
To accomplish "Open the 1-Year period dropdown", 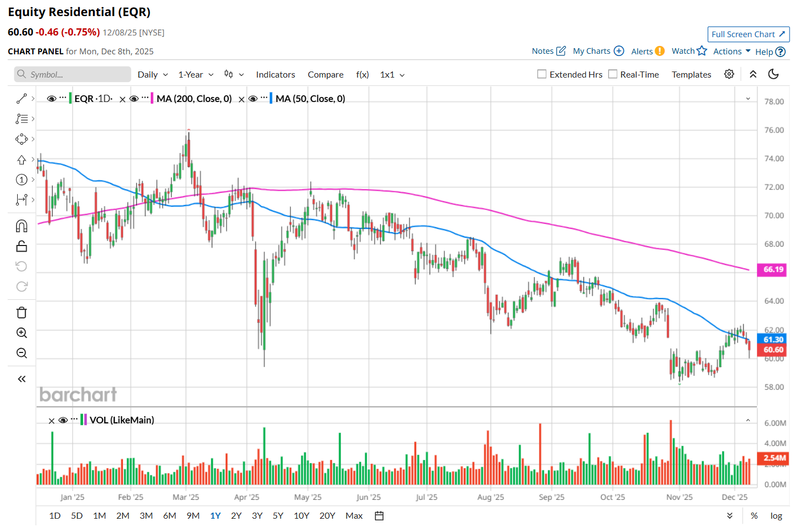I will click(196, 75).
